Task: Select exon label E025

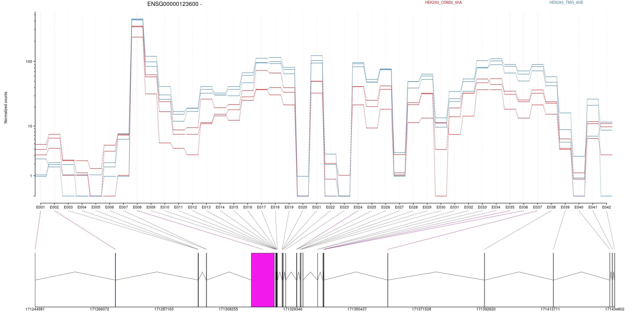Action: [x=372, y=207]
